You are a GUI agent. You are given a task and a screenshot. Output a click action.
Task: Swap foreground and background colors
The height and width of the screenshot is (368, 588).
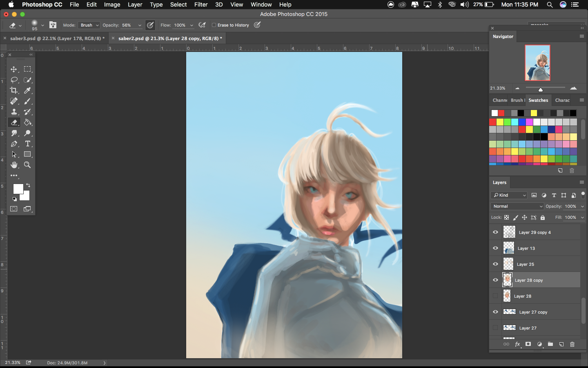pyautogui.click(x=28, y=185)
